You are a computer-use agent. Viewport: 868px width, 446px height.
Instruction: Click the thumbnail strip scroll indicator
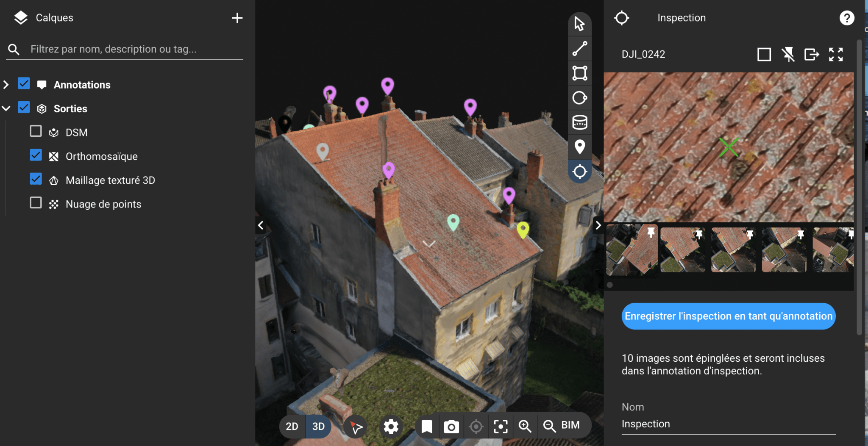(610, 285)
